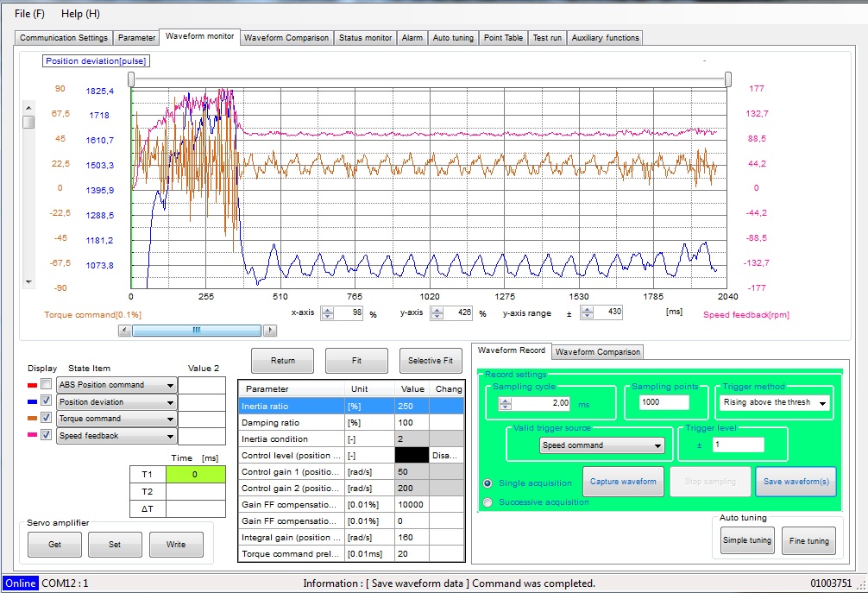
Task: Click down arrow of left vertical scrollbar
Action: [x=28, y=282]
